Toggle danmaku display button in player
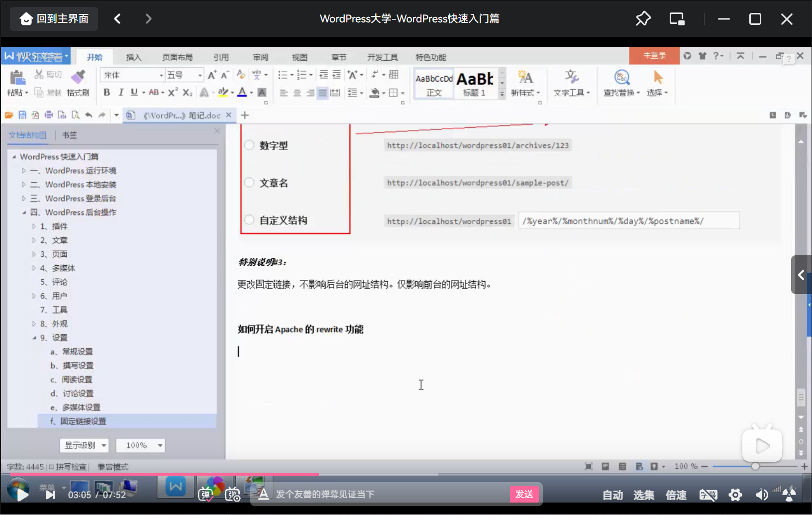812x515 pixels. [206, 494]
